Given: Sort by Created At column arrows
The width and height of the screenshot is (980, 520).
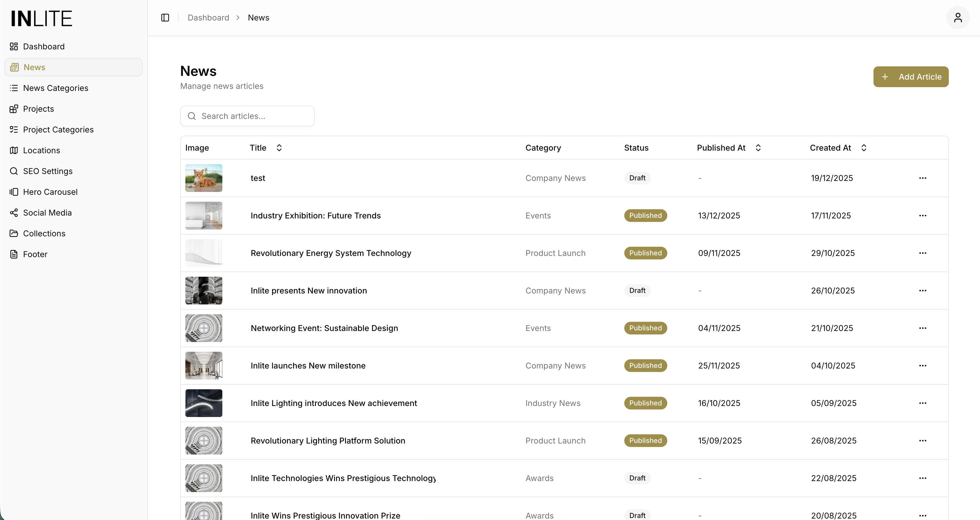Looking at the screenshot, I should (x=864, y=148).
